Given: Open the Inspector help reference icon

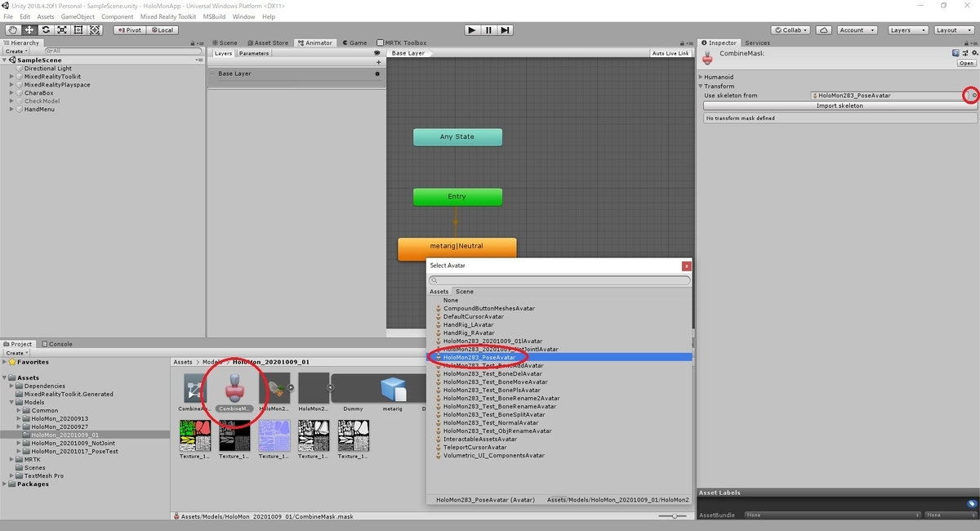Looking at the screenshot, I should click(955, 53).
